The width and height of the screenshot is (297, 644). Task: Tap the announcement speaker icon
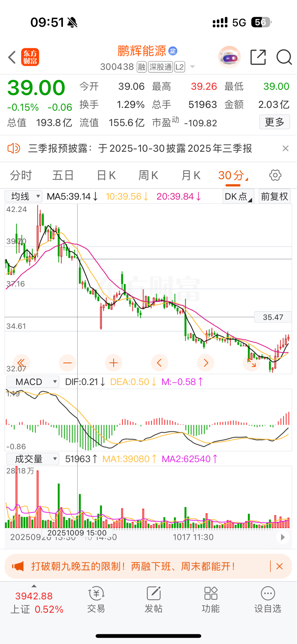(14, 148)
